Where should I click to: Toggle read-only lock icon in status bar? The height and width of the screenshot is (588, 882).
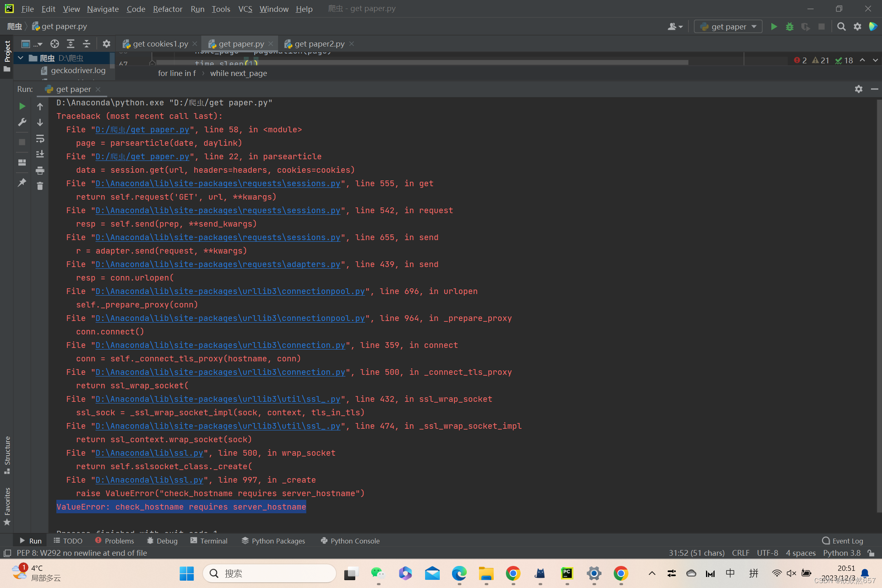871,553
